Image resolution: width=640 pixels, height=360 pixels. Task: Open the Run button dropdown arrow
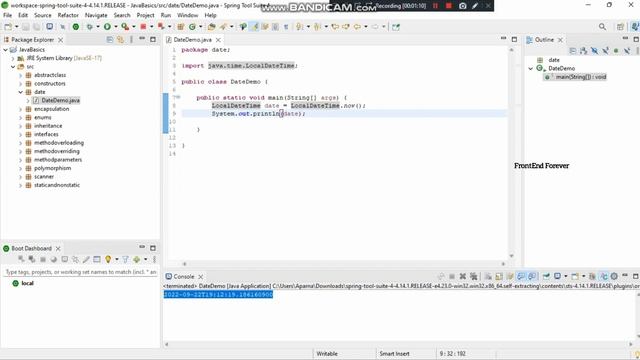pyautogui.click(x=116, y=27)
